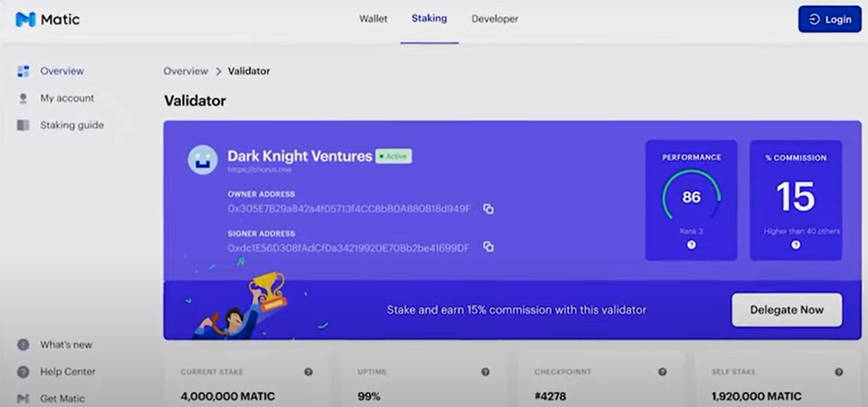
Task: Click the My account person icon
Action: click(x=23, y=98)
